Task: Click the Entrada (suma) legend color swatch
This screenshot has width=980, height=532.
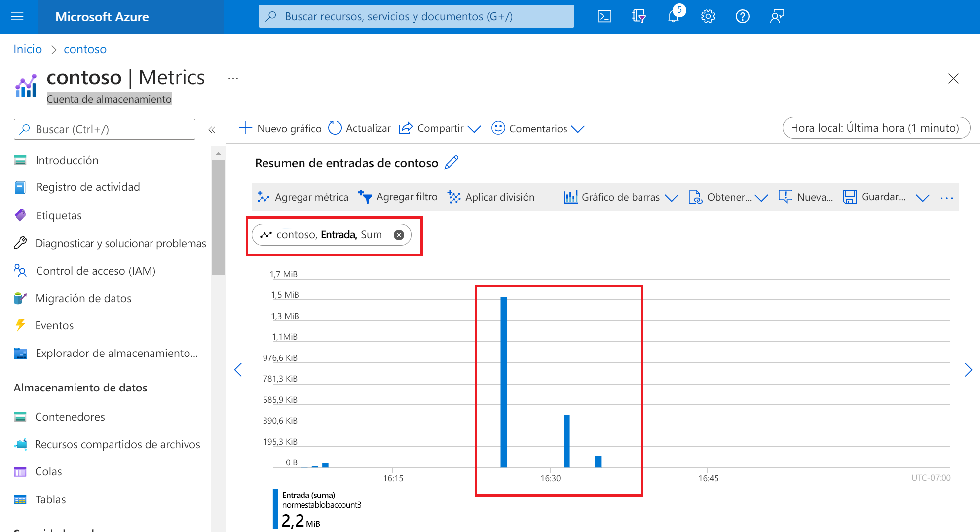Action: pyautogui.click(x=275, y=509)
